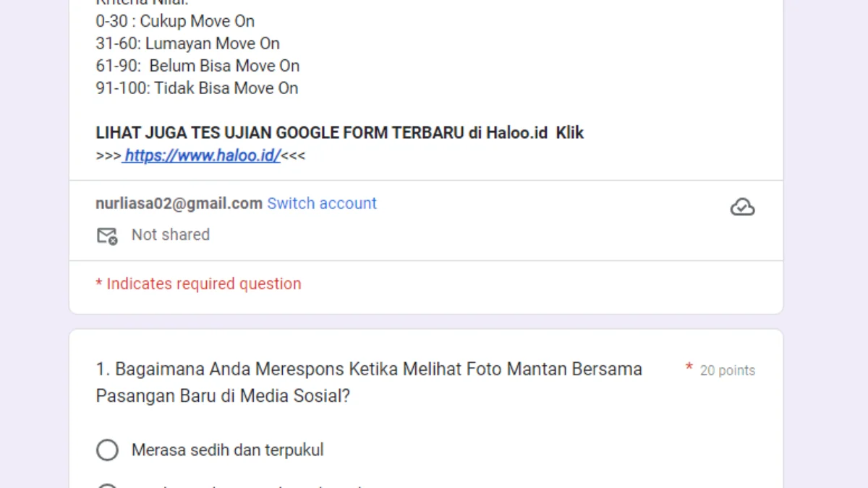The width and height of the screenshot is (868, 488).
Task: Click the cloud saved-draft icon
Action: point(742,207)
